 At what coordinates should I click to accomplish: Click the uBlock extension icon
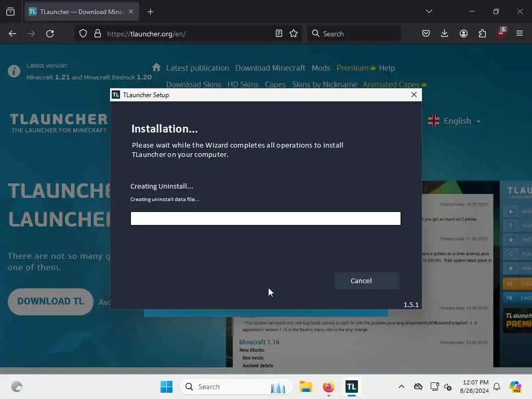coord(501,33)
